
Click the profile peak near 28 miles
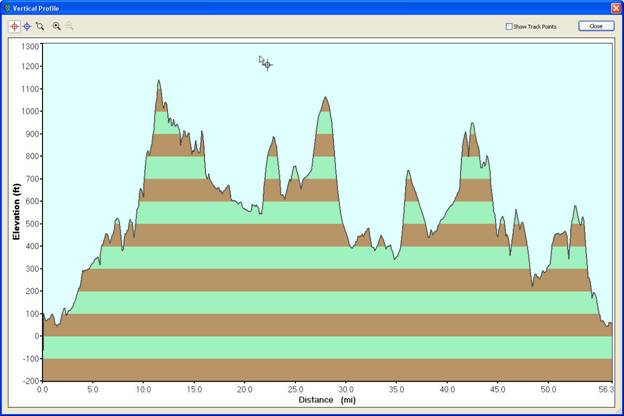325,98
